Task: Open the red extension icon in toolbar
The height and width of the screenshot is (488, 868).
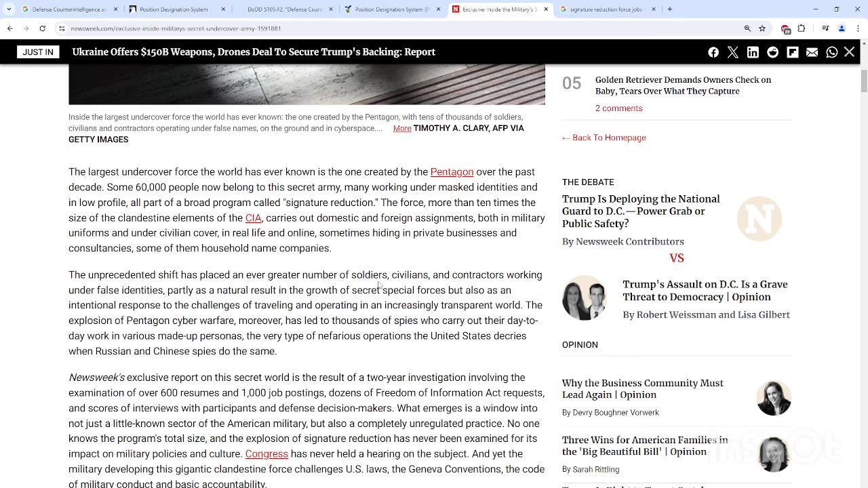Action: pyautogui.click(x=785, y=29)
